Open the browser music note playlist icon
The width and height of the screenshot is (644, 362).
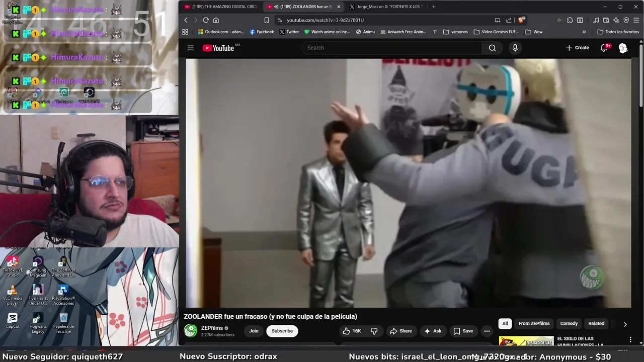tap(596, 20)
